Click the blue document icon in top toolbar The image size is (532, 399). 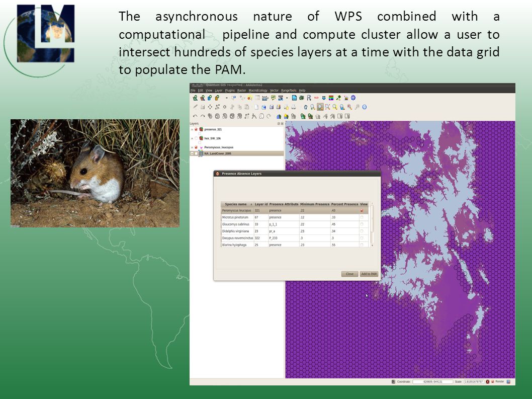tap(295, 98)
